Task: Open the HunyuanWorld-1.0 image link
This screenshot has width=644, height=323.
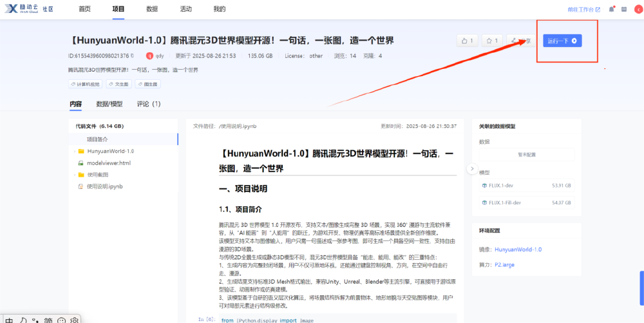Action: [518, 250]
